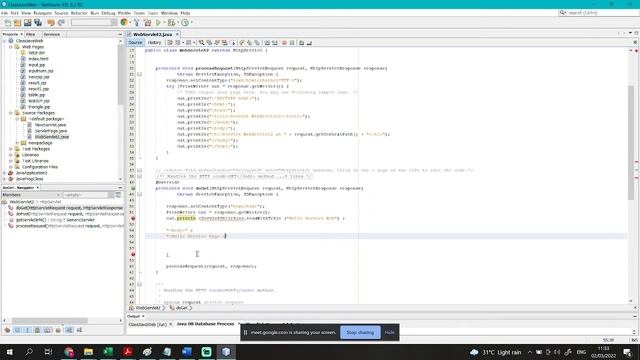Screen dimensions: 640x360
Task: Toggle first filter button in Navigator bottom bar
Action: click(x=7, y=330)
